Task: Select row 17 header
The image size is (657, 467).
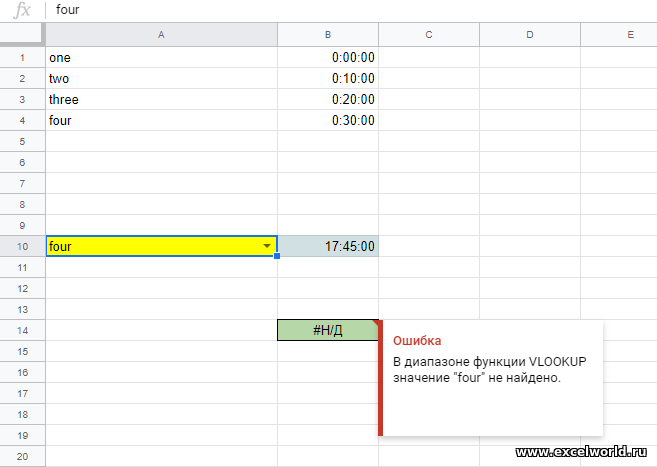Action: point(22,393)
